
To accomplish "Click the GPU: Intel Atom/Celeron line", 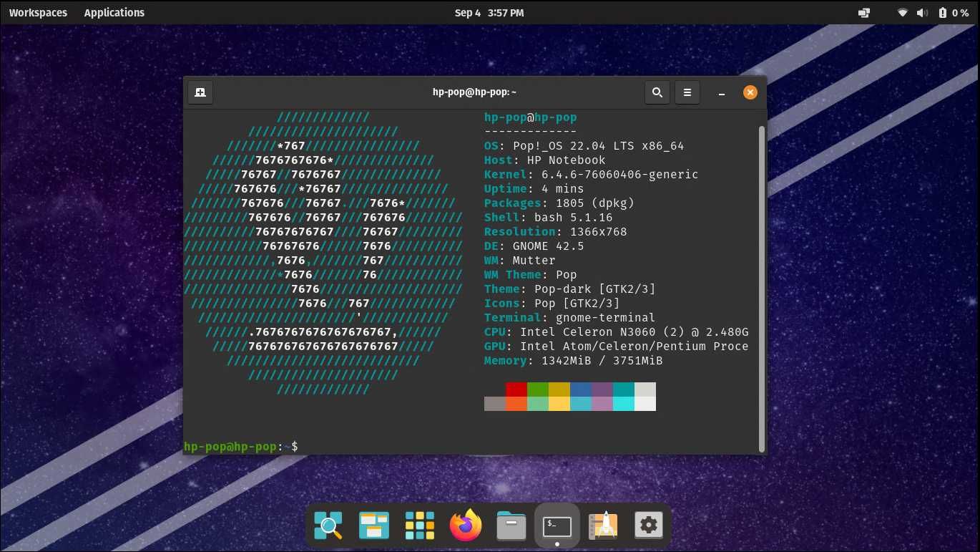I will click(617, 347).
